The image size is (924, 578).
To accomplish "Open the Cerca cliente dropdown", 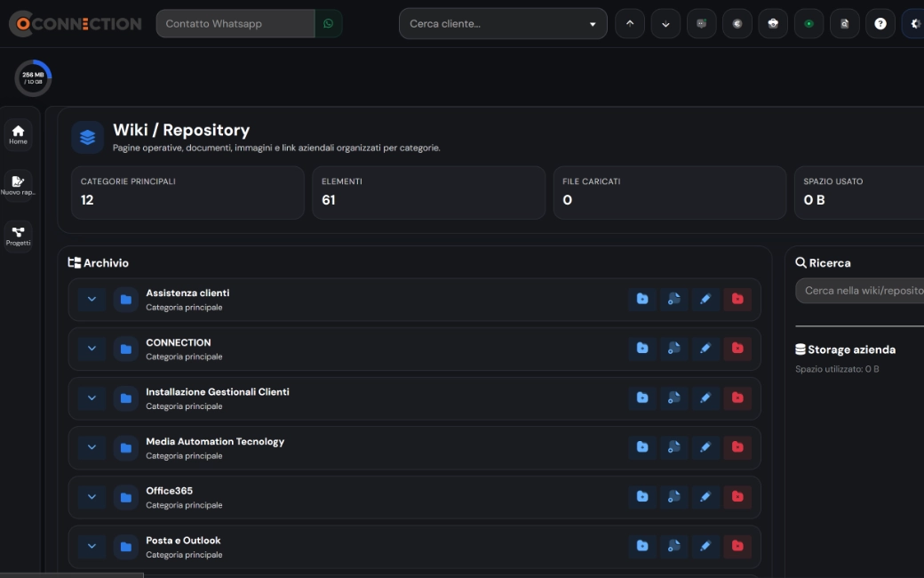I will coord(503,24).
